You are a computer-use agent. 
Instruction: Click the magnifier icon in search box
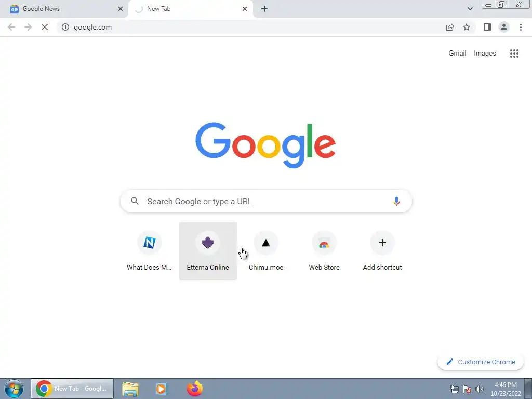[135, 201]
